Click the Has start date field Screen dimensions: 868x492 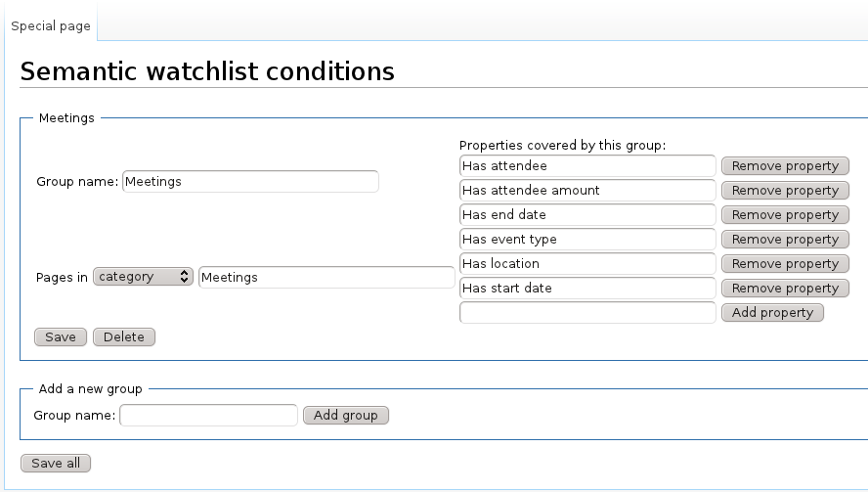[587, 288]
